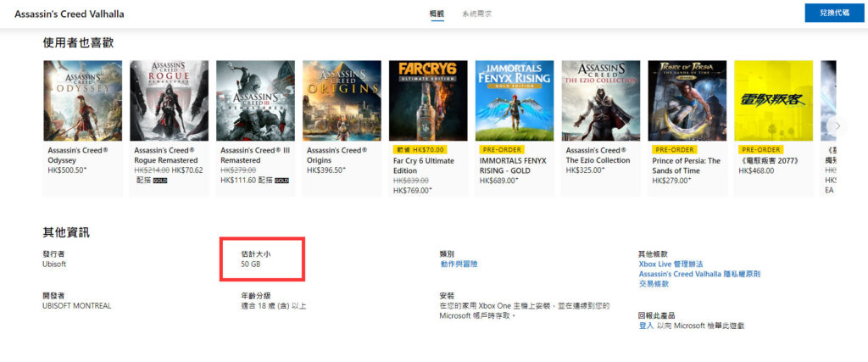This screenshot has width=868, height=362.
Task: Open Assassin's Creed Valhalla 隱私權原則 link
Action: click(699, 274)
